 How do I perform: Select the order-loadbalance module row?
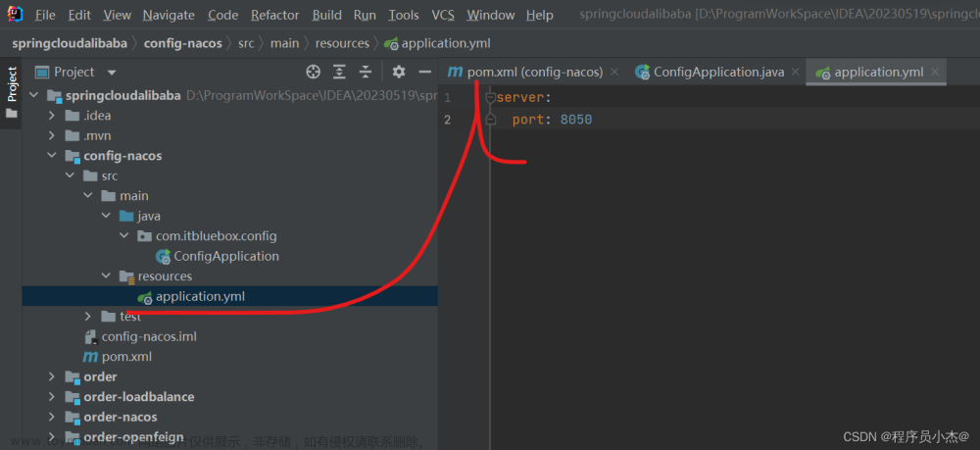click(229, 397)
